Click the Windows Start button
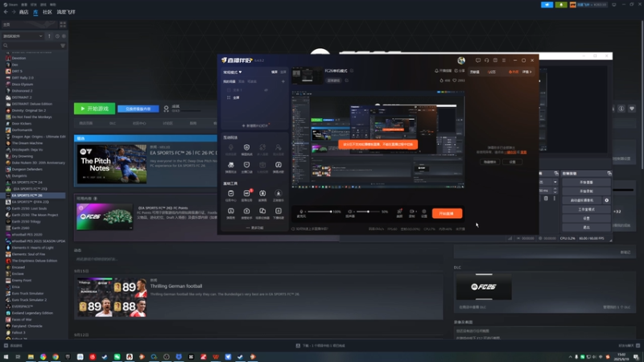This screenshot has width=644, height=362. click(x=6, y=356)
